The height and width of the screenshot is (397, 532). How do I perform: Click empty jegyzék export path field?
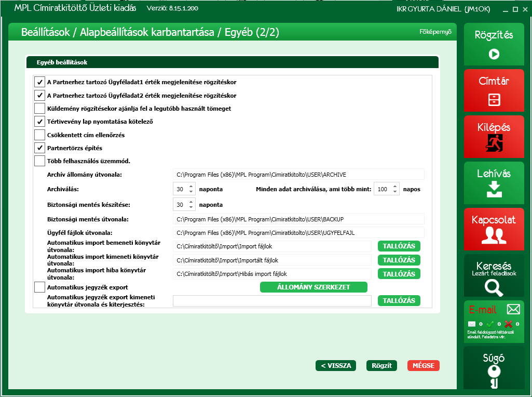click(x=272, y=300)
